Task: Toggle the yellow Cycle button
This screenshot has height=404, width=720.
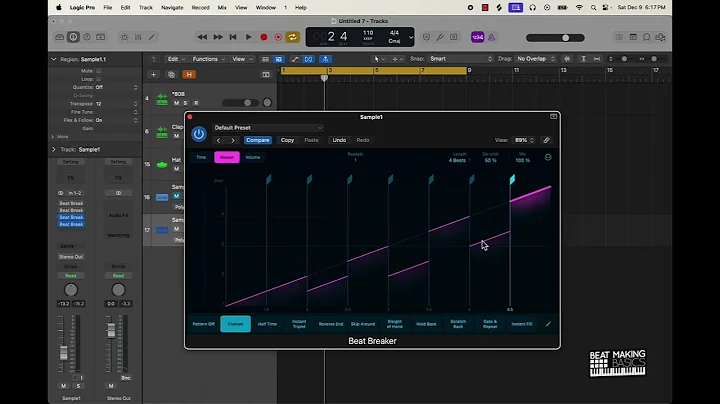Action: click(292, 37)
